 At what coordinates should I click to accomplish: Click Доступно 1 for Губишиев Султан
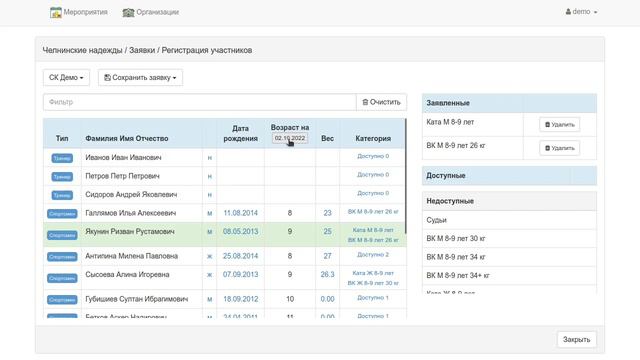click(373, 298)
